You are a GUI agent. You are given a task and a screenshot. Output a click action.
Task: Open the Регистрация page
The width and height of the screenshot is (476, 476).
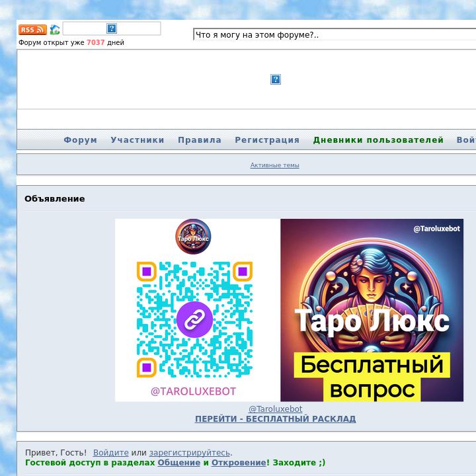pos(267,140)
